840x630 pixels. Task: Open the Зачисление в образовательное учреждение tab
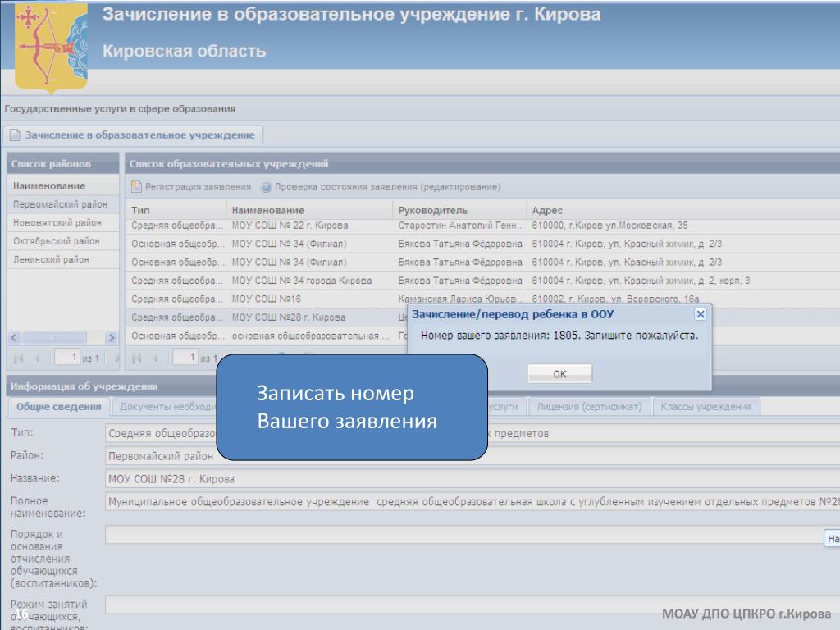pos(133,135)
